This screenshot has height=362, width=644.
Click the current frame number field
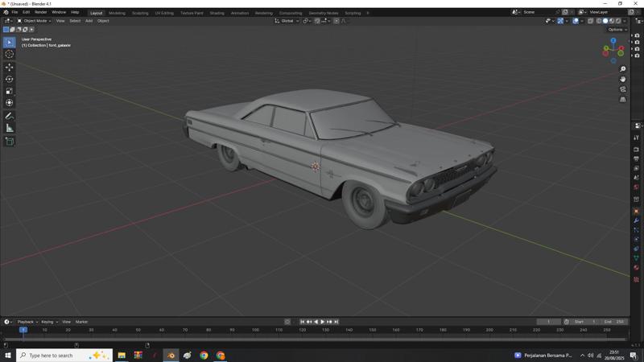548,322
